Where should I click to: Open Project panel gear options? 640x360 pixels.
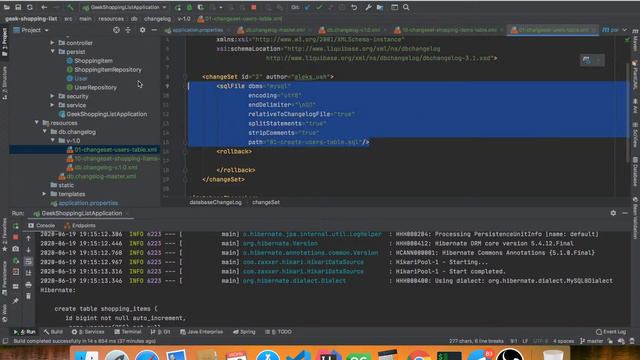click(x=142, y=30)
